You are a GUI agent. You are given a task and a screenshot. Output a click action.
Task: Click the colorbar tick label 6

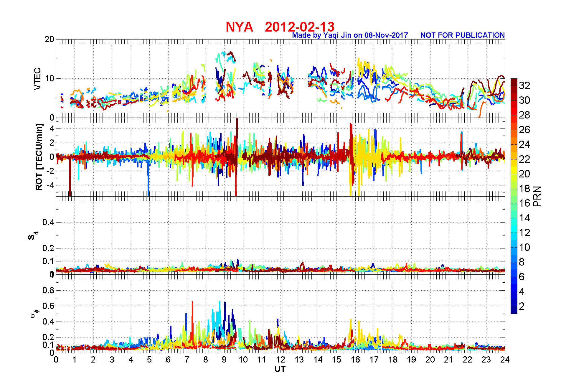[x=522, y=277]
